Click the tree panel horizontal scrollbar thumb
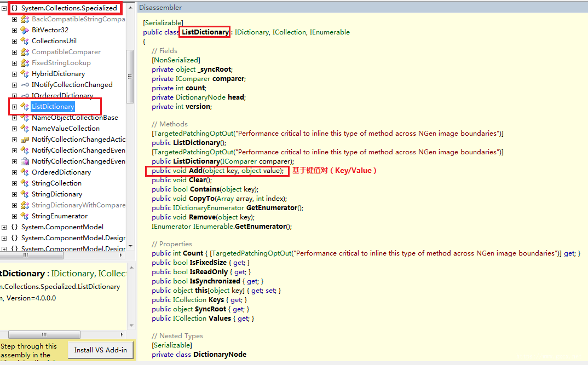 [x=32, y=256]
